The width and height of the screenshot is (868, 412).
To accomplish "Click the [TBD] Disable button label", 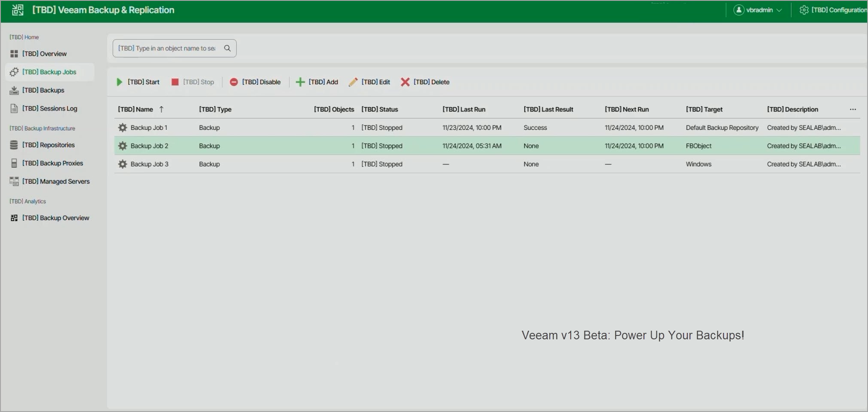I will pos(261,82).
